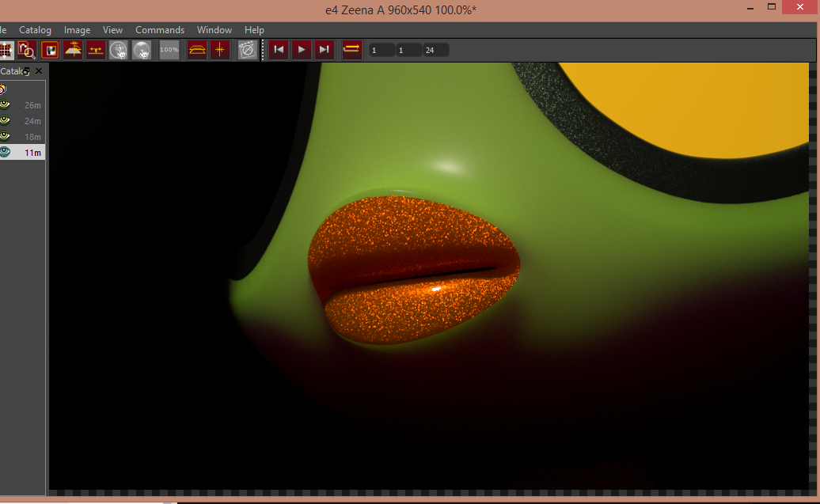Viewport: 820px width, 504px height.
Task: Minimize the e4 Zeena window
Action: pyautogui.click(x=750, y=8)
